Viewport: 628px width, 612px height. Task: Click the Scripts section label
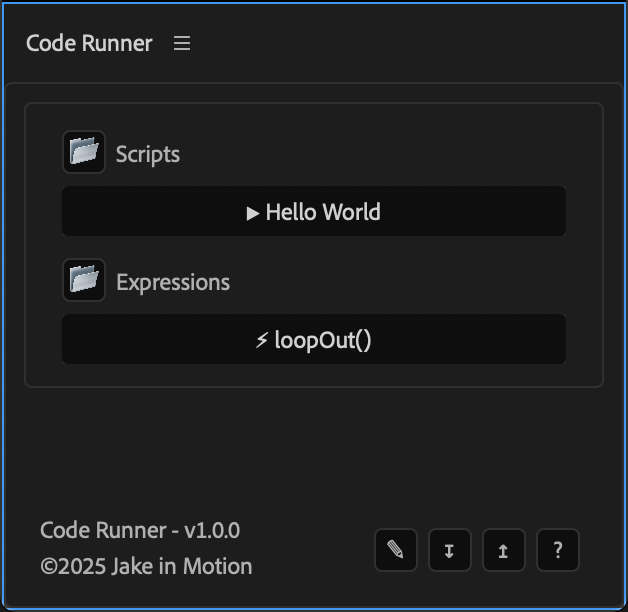[148, 154]
